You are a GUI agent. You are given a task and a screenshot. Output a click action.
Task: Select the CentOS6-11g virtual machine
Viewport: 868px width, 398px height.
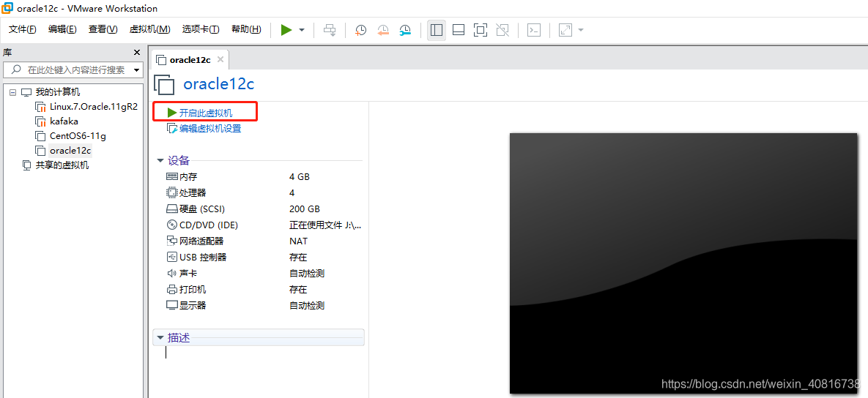point(78,135)
